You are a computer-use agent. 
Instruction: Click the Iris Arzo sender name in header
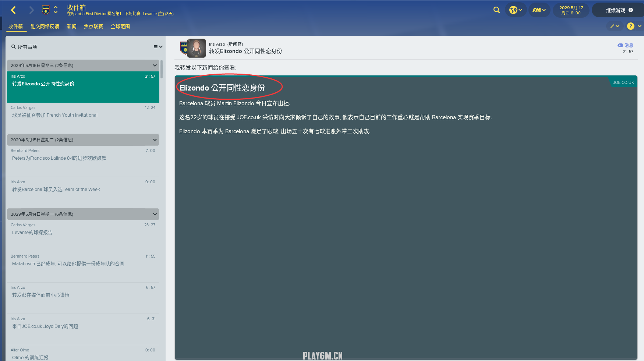(217, 44)
